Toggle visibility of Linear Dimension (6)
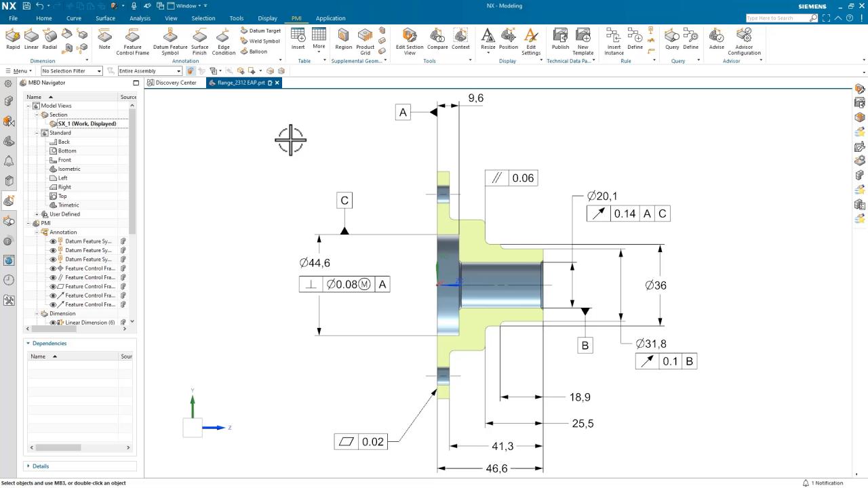The width and height of the screenshot is (868, 488). (53, 323)
